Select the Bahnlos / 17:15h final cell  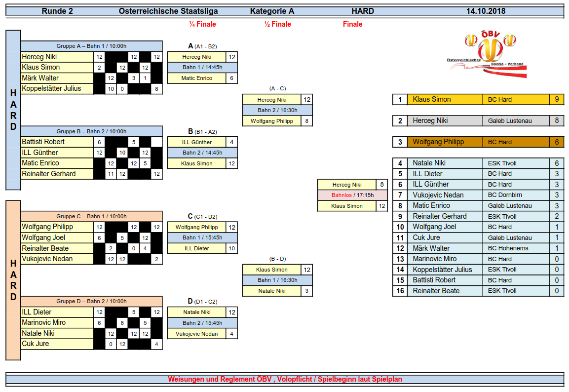pyautogui.click(x=352, y=195)
